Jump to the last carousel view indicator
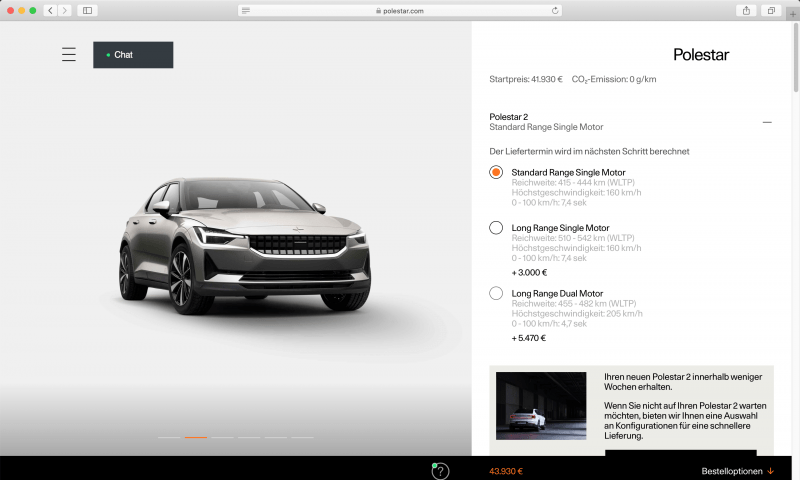The image size is (800, 480). pyautogui.click(x=302, y=437)
